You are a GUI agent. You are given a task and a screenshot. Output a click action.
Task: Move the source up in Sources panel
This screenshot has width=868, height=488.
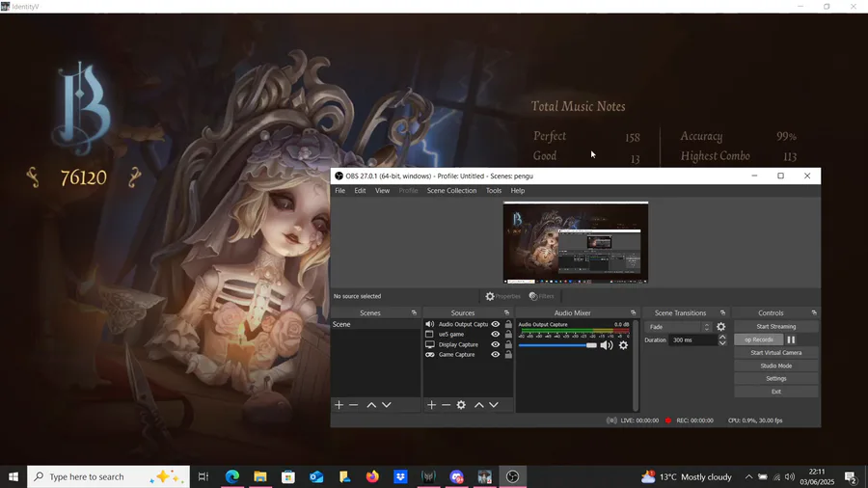478,405
